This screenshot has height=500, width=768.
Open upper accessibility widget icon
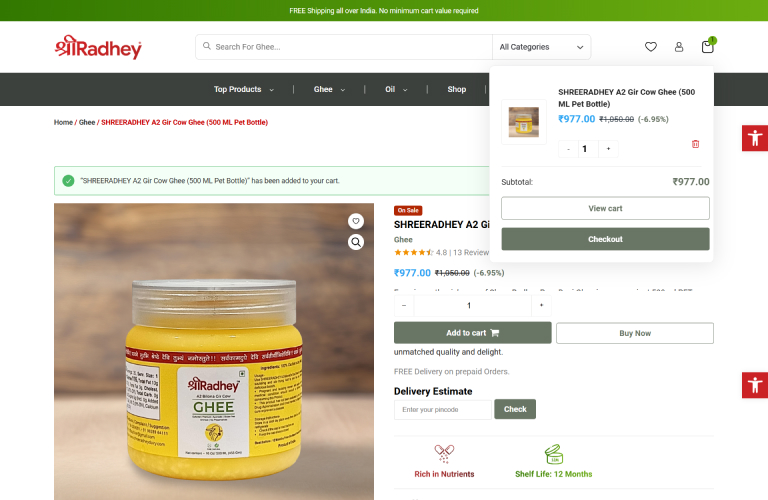pos(755,138)
